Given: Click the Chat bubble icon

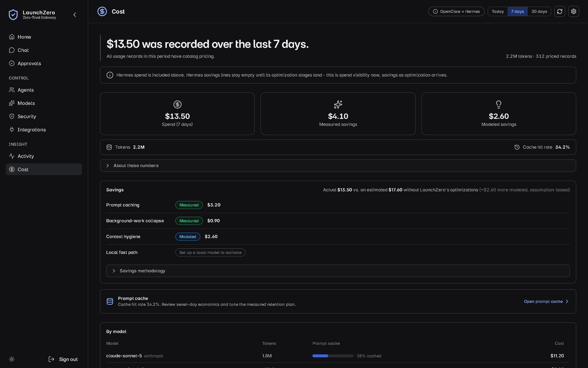Looking at the screenshot, I should (12, 50).
